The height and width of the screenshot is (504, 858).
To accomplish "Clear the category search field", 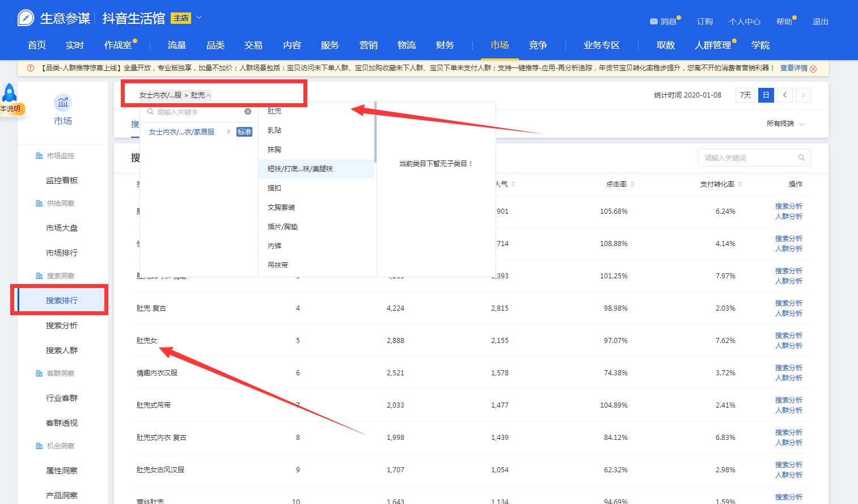I will click(248, 112).
